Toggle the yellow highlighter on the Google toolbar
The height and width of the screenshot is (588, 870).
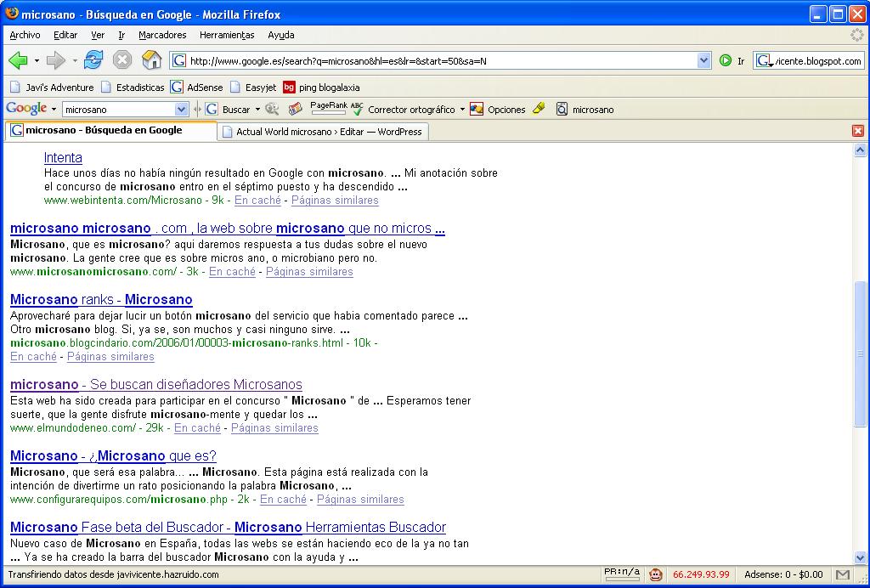point(539,109)
